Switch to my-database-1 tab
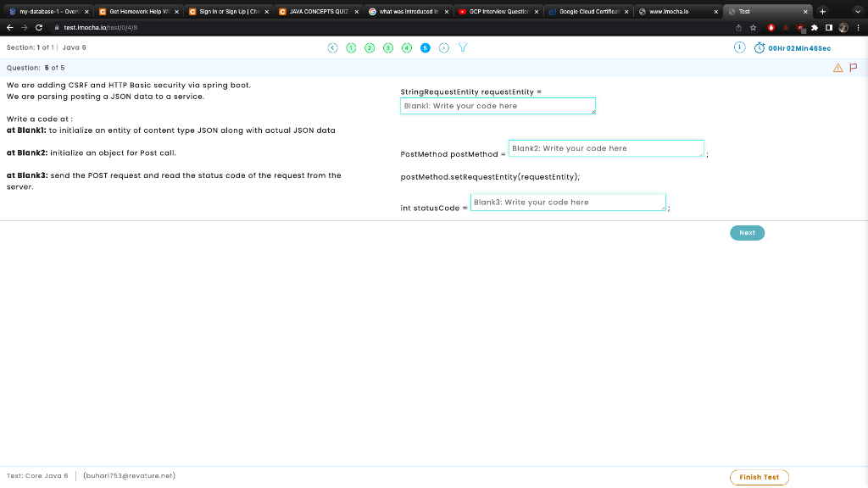Screen dimensions: 868x488 pos(48,12)
